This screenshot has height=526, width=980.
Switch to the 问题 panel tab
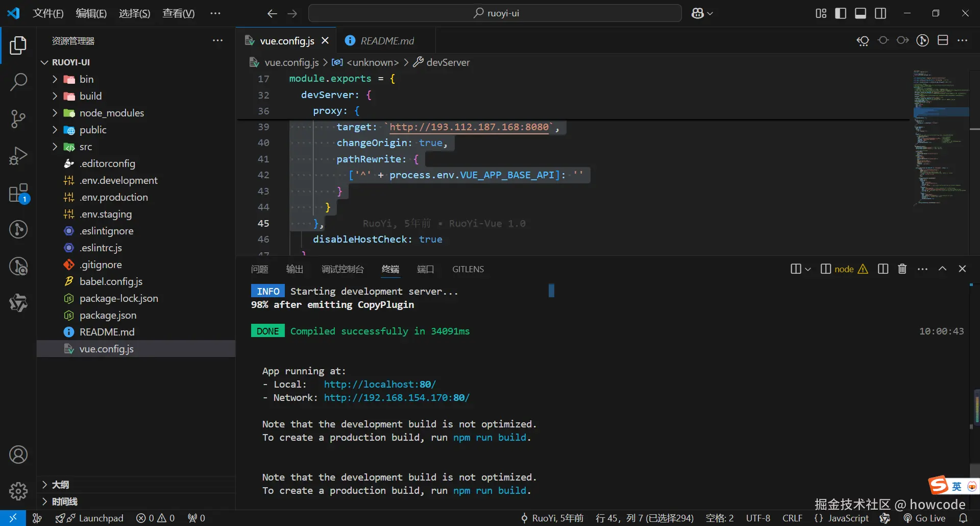click(x=260, y=269)
